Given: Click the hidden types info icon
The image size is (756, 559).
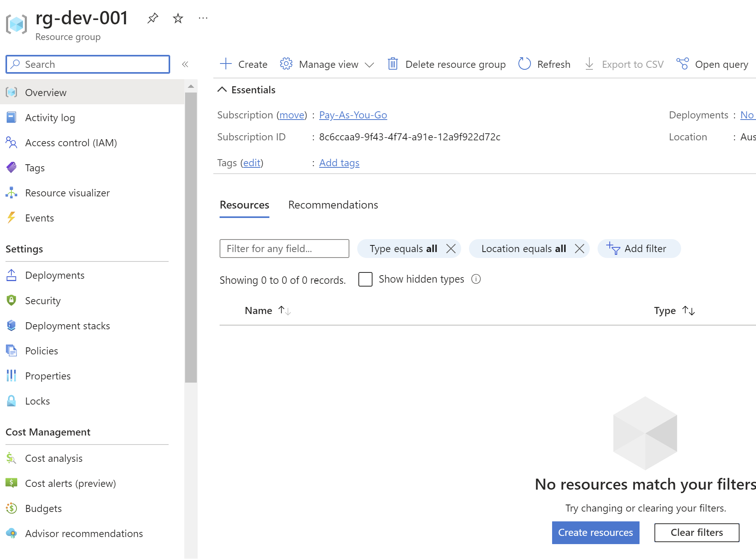Looking at the screenshot, I should (x=476, y=279).
